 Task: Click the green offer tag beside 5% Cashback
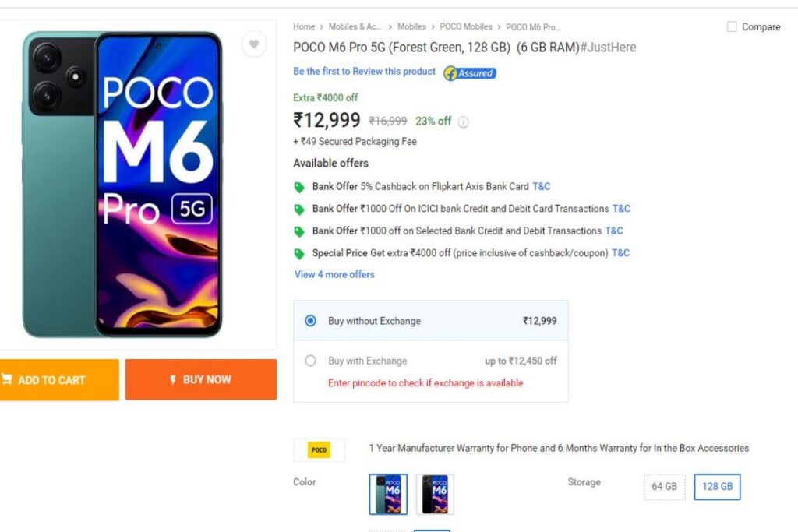click(299, 187)
